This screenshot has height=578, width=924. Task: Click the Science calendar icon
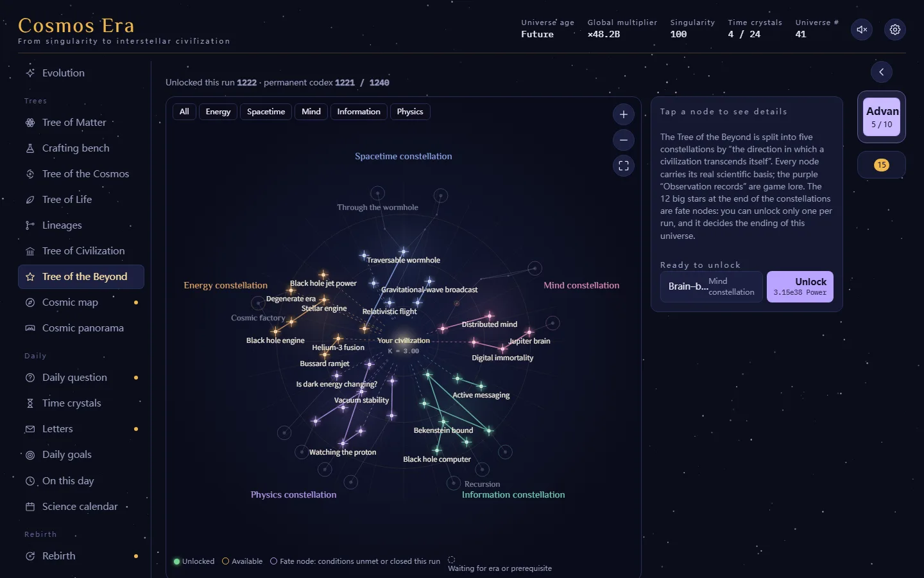coord(30,507)
